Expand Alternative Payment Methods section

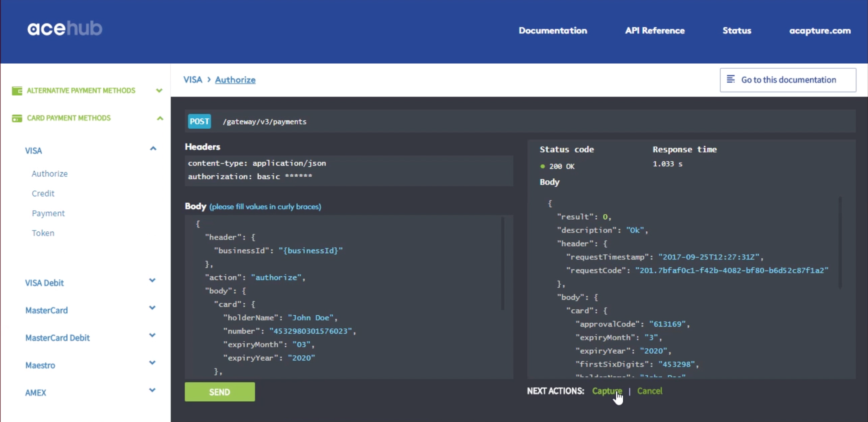159,91
